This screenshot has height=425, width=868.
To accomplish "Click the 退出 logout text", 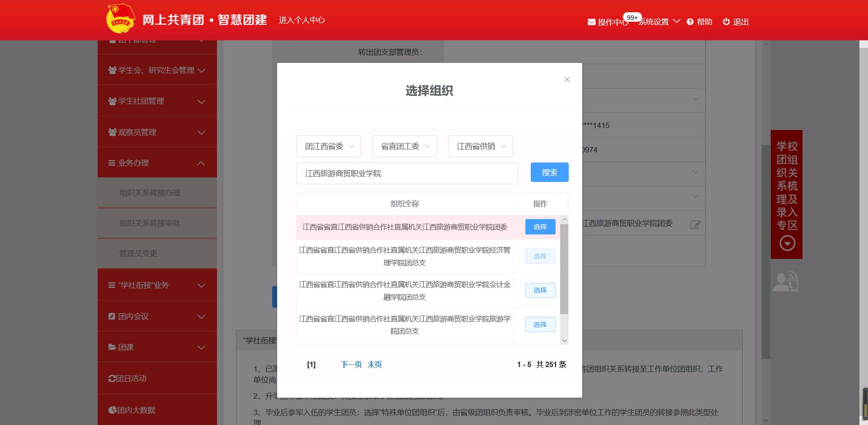I will pyautogui.click(x=741, y=22).
